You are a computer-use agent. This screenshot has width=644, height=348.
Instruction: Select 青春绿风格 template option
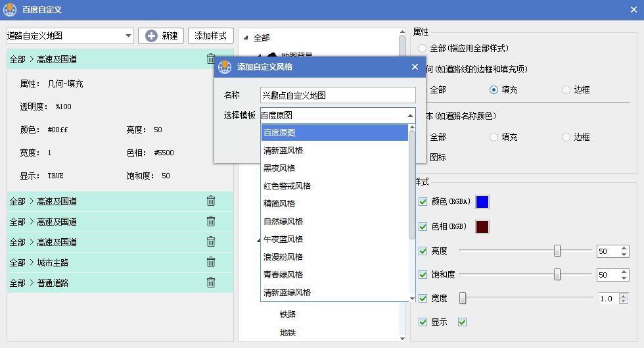click(x=334, y=275)
